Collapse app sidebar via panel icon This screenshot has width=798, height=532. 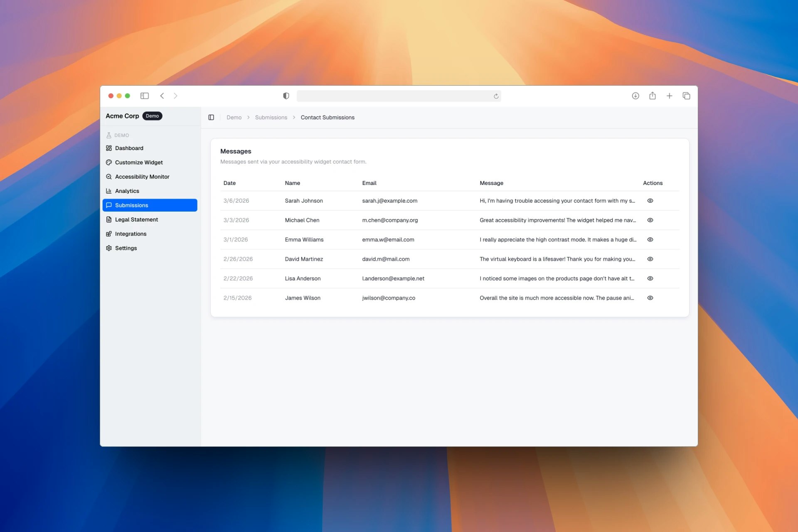211,118
